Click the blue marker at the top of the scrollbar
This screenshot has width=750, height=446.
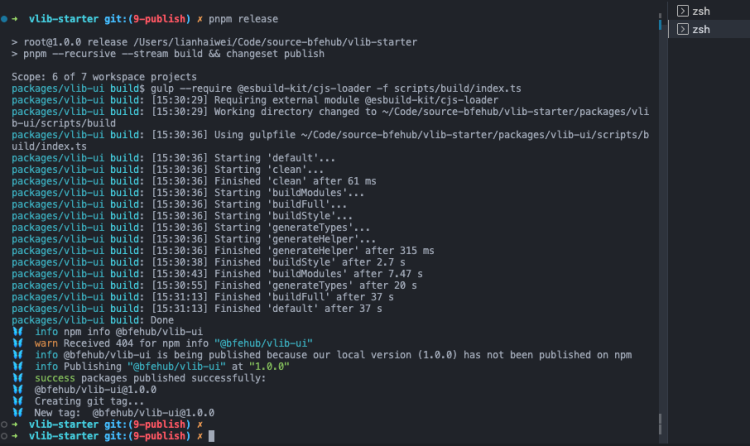tap(660, 24)
